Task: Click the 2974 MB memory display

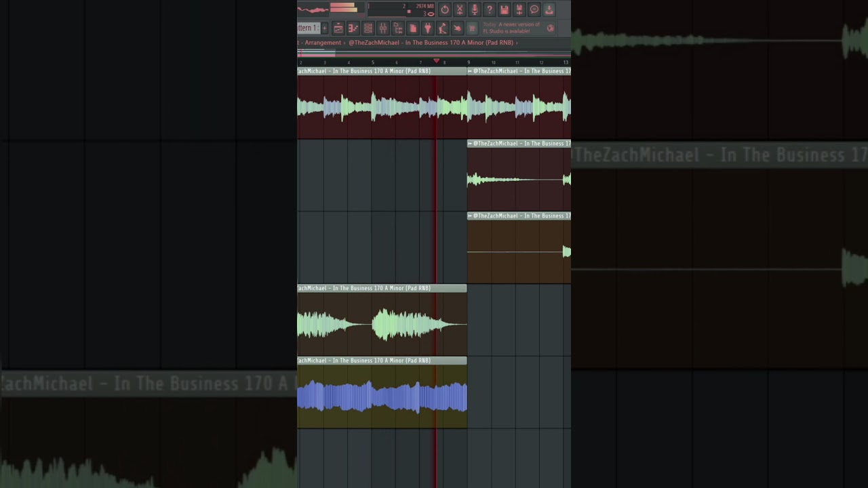Action: [425, 6]
